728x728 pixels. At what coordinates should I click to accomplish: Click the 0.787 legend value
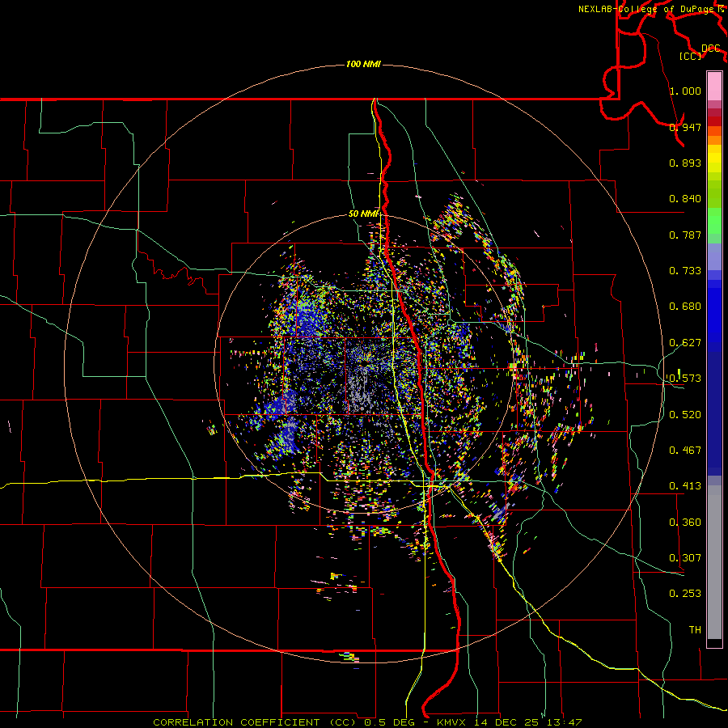point(685,235)
